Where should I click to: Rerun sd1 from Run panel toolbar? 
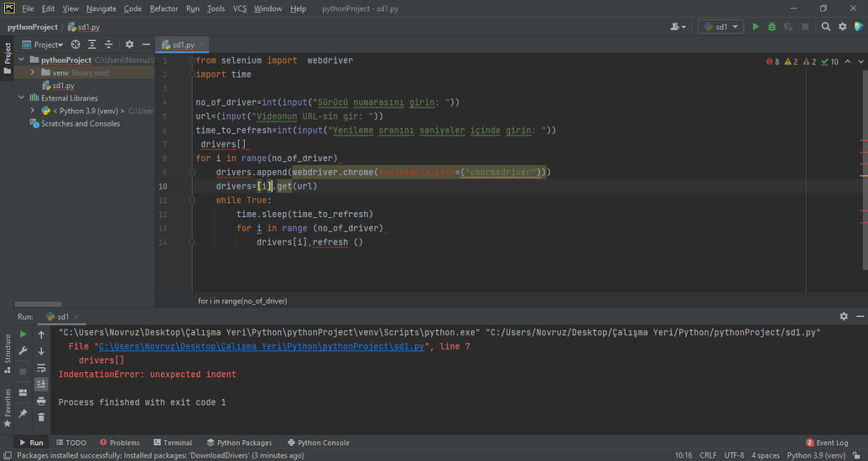23,334
